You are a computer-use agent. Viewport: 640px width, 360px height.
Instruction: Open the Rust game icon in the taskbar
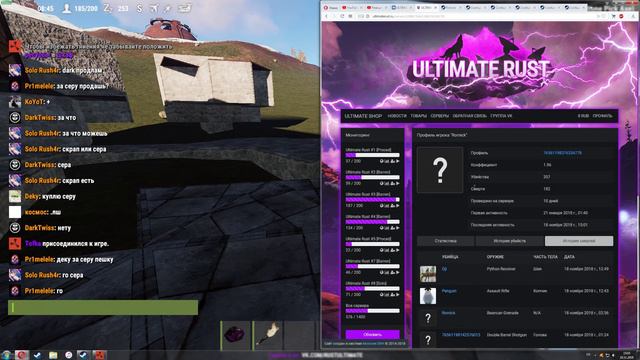(x=100, y=355)
